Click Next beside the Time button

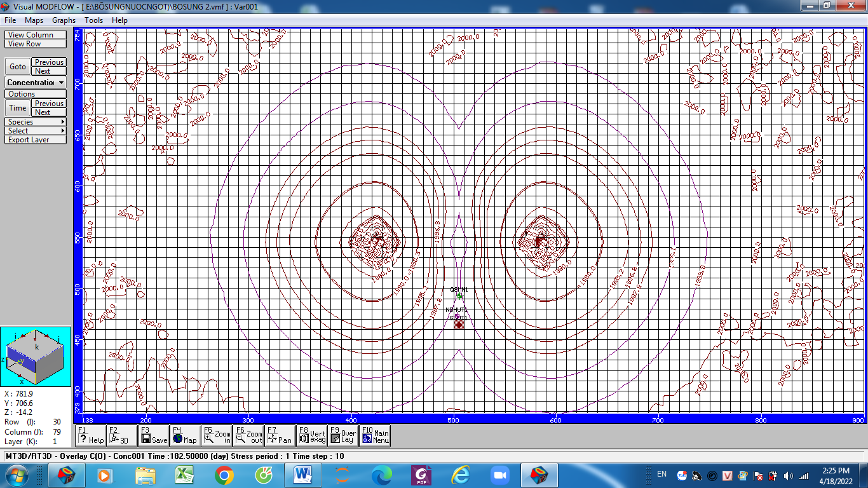tap(49, 112)
